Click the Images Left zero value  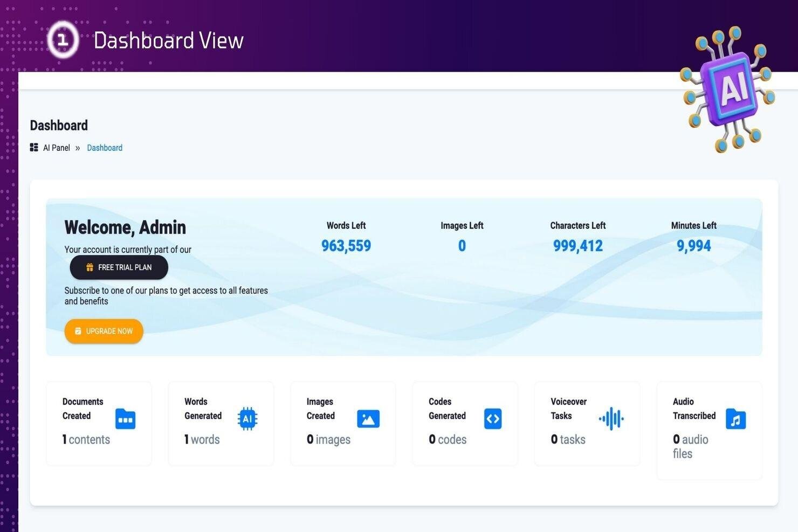click(462, 246)
